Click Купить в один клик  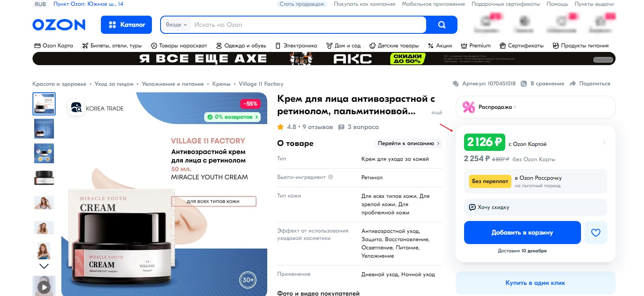point(535,283)
